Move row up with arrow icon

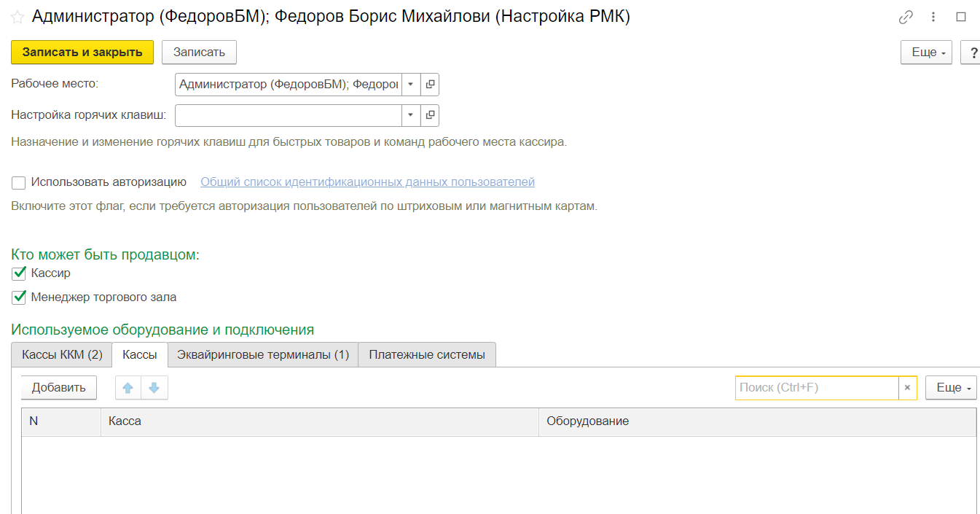click(128, 388)
